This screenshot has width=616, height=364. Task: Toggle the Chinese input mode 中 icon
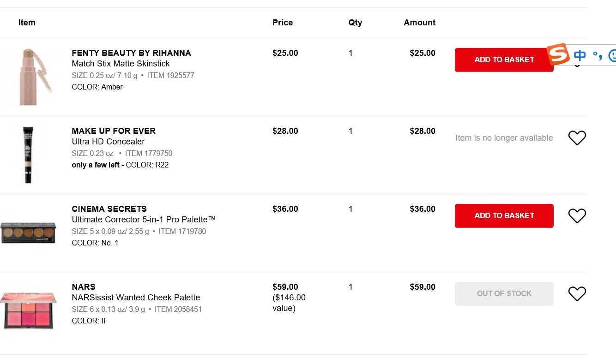click(x=580, y=56)
